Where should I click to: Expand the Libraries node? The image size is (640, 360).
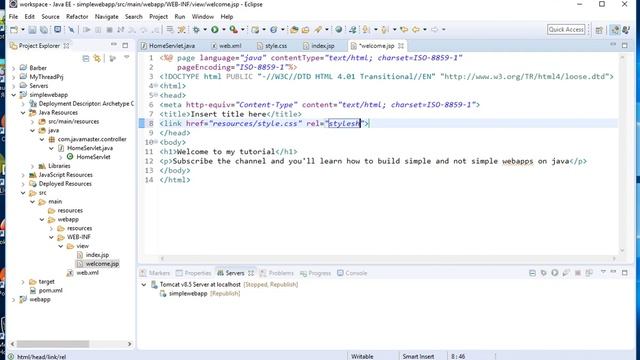(x=33, y=166)
